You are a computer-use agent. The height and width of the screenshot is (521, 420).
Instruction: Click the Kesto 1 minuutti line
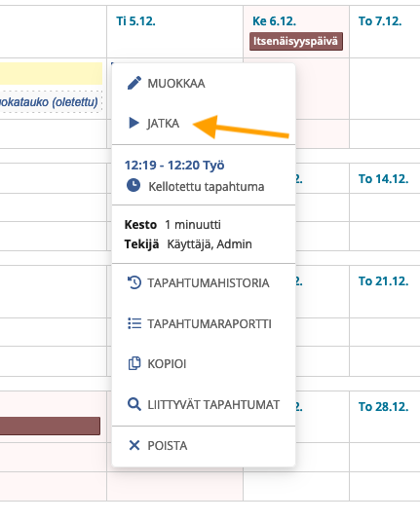[x=172, y=225]
